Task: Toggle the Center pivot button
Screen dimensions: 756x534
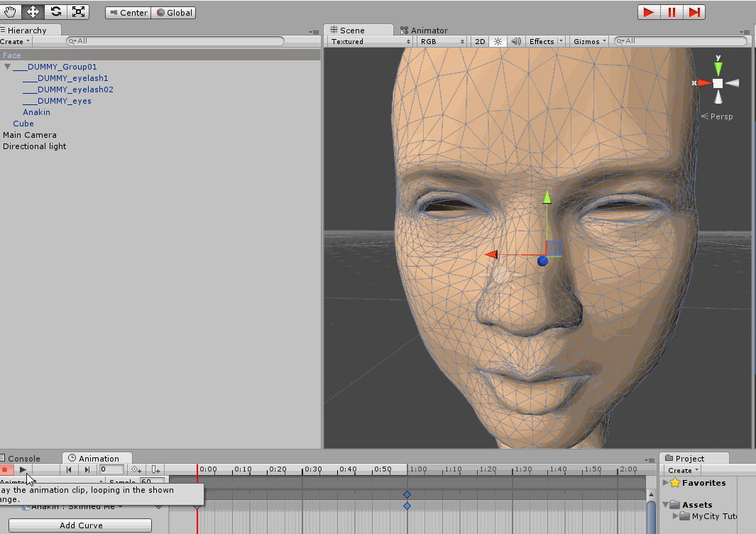Action: pos(128,13)
